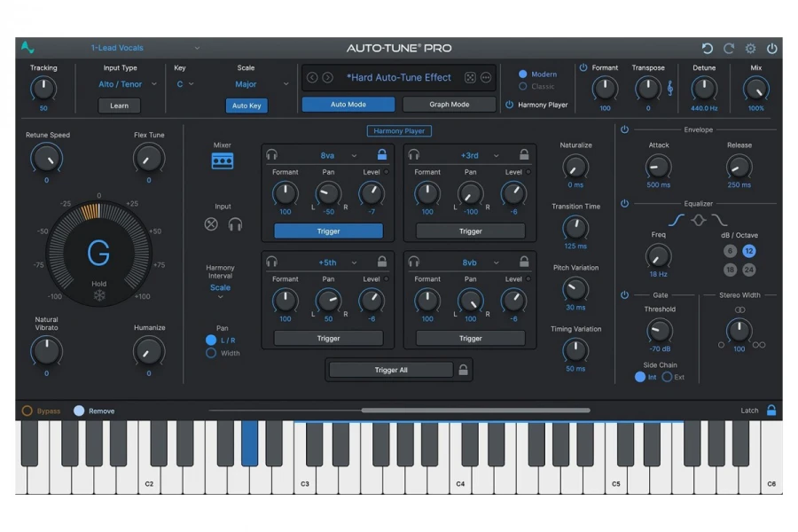Viewport: 798px width, 532px height.
Task: Open the 8vb interval dropdown
Action: pos(480,262)
